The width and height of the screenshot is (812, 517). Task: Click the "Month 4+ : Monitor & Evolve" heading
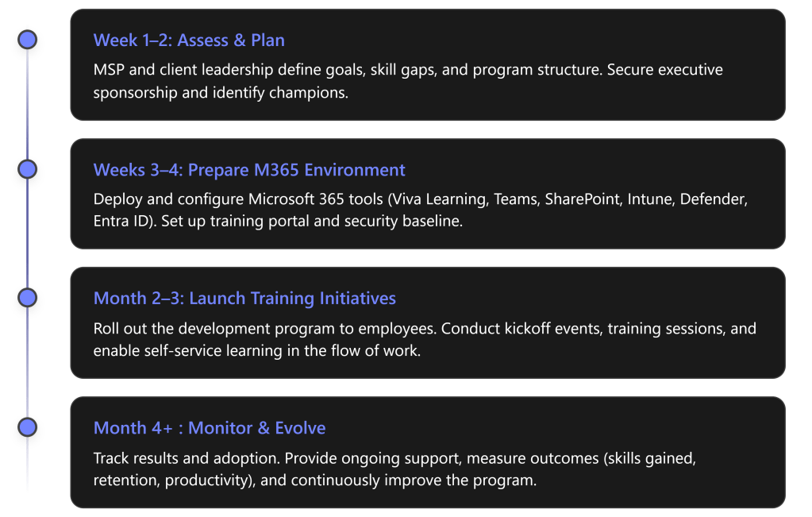[210, 428]
